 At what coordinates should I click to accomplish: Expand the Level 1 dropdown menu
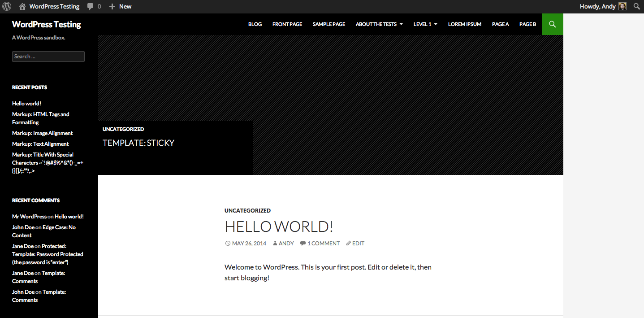(425, 24)
